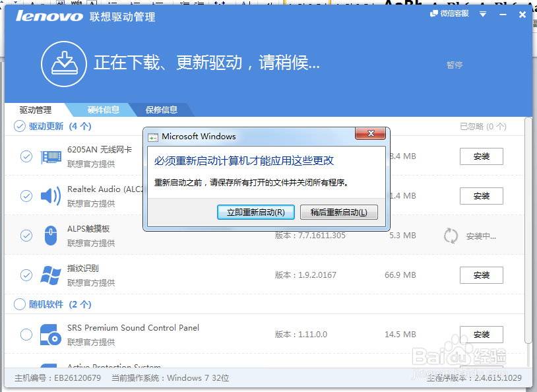The height and width of the screenshot is (392, 537).
Task: Click 主机编号：EB26120679 in status bar
Action: pyautogui.click(x=57, y=378)
